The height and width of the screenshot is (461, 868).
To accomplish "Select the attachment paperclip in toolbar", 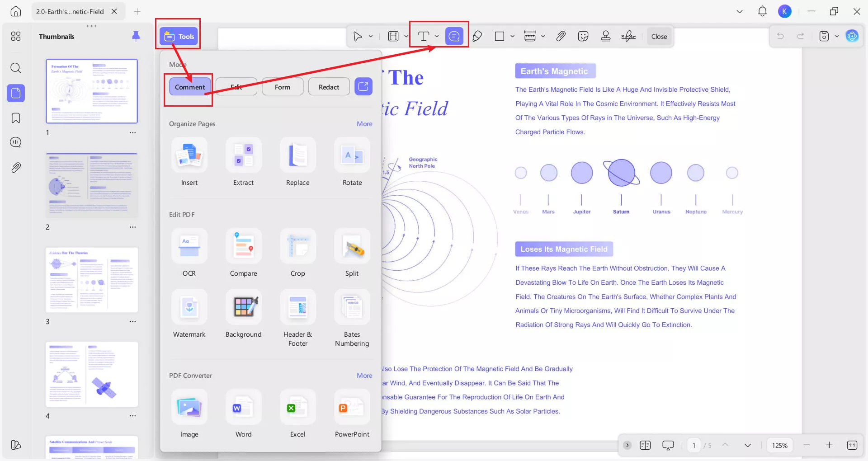I will coord(561,36).
